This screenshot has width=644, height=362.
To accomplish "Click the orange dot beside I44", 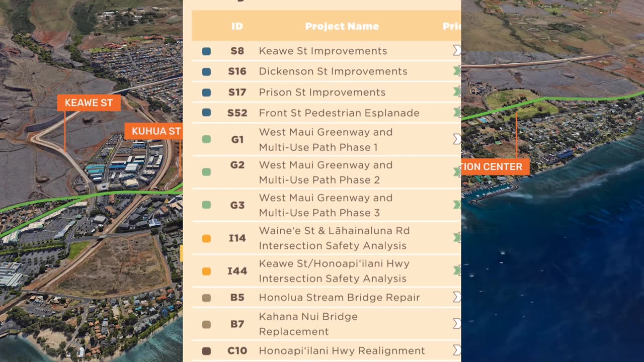I will coord(206,271).
